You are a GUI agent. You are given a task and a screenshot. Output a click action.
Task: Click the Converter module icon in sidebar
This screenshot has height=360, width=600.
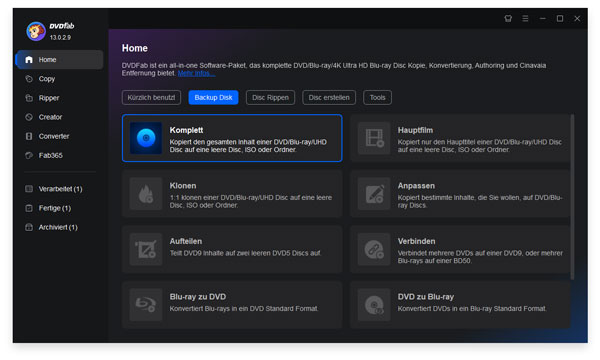click(29, 136)
